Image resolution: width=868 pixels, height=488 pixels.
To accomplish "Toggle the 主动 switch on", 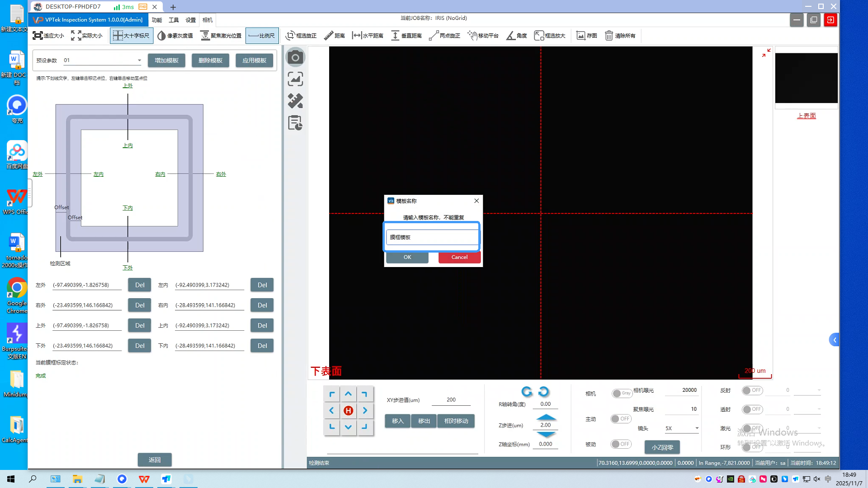I will [x=621, y=419].
